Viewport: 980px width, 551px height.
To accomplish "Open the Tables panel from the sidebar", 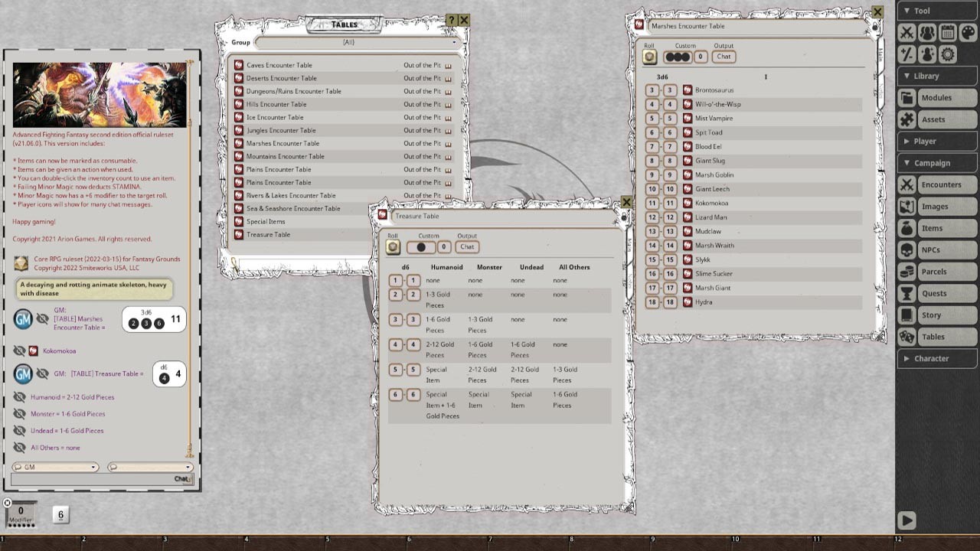I will coord(936,337).
